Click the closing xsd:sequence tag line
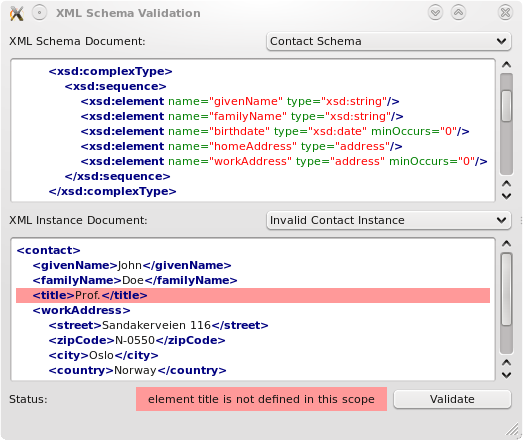Viewport: 523px width, 440px height. 117,176
